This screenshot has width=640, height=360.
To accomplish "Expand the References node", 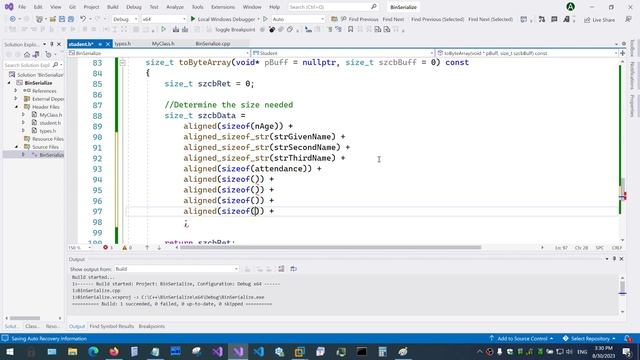I will (16, 91).
